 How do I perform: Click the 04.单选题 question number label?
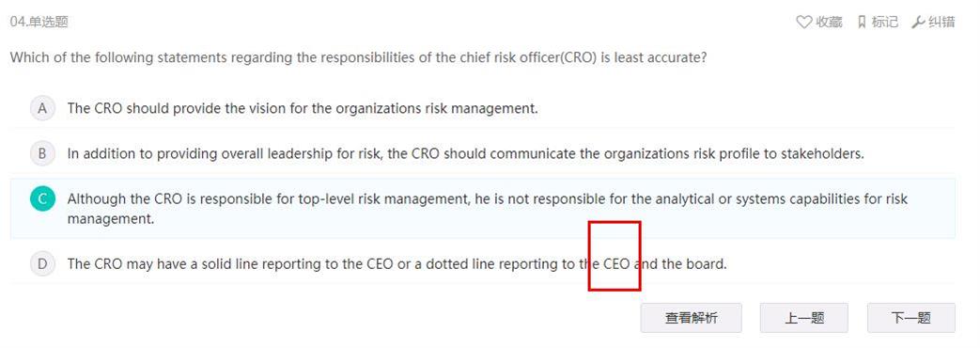[39, 22]
